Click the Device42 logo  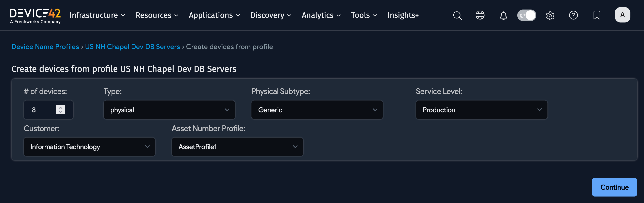(x=35, y=15)
